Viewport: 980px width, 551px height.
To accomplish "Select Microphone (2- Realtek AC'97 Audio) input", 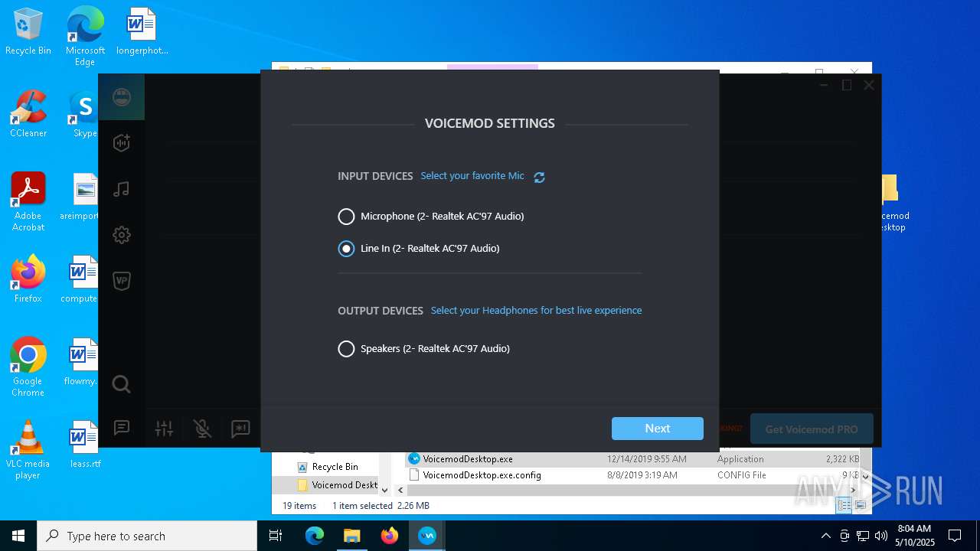I will [x=431, y=217].
